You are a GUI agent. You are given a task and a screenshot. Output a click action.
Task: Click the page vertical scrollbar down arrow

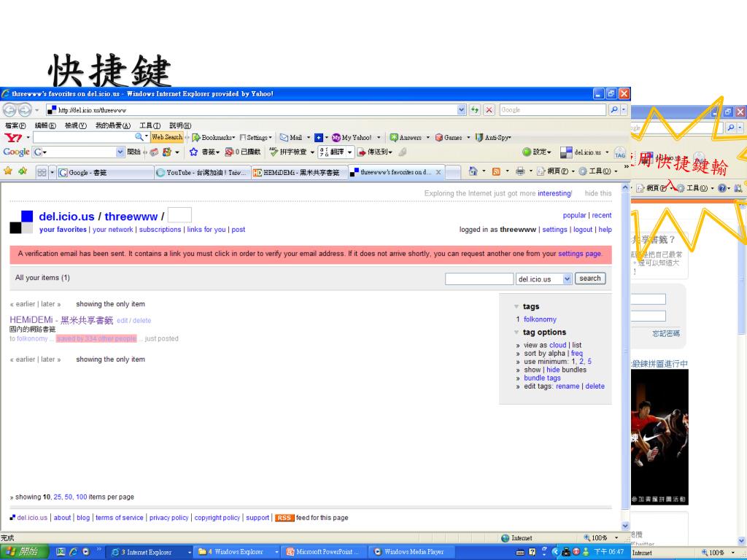[625, 526]
